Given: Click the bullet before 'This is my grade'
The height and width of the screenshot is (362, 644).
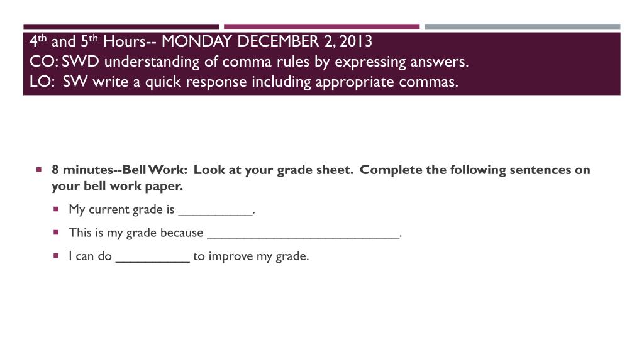Looking at the screenshot, I should point(56,233).
